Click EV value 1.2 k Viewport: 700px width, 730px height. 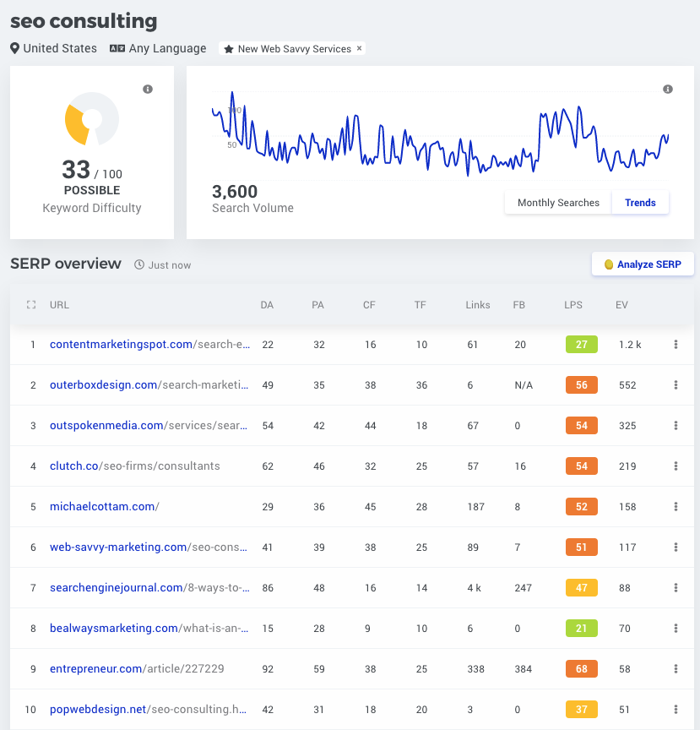pos(630,345)
